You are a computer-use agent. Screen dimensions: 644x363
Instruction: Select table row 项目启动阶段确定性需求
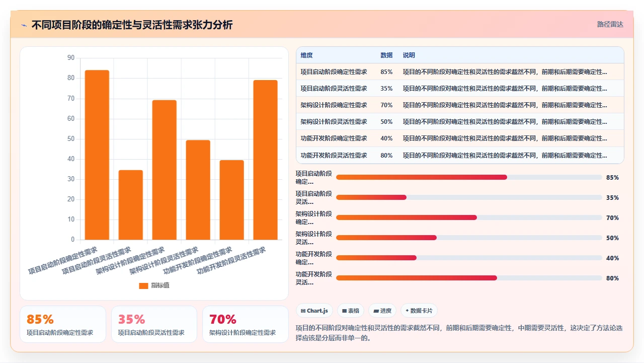460,72
